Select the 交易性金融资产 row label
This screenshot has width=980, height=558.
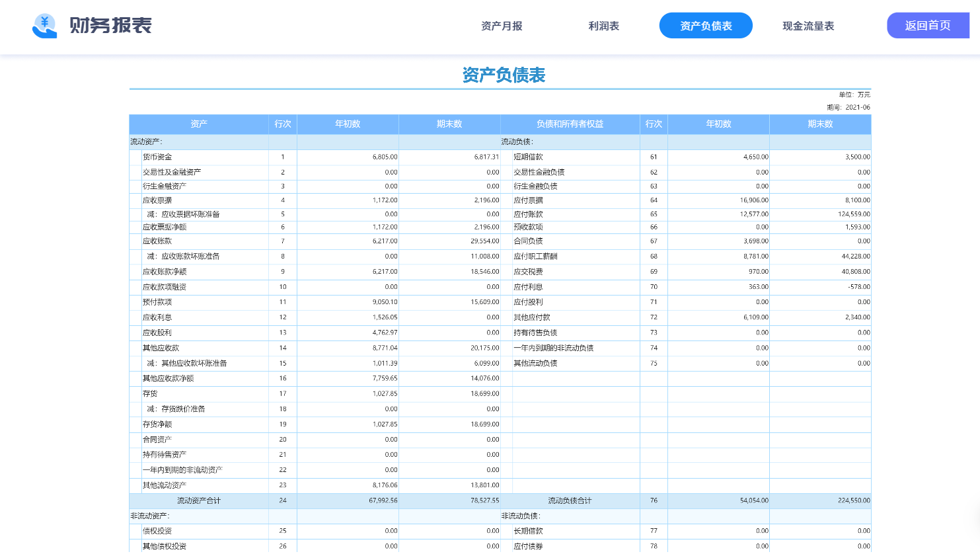(x=172, y=172)
